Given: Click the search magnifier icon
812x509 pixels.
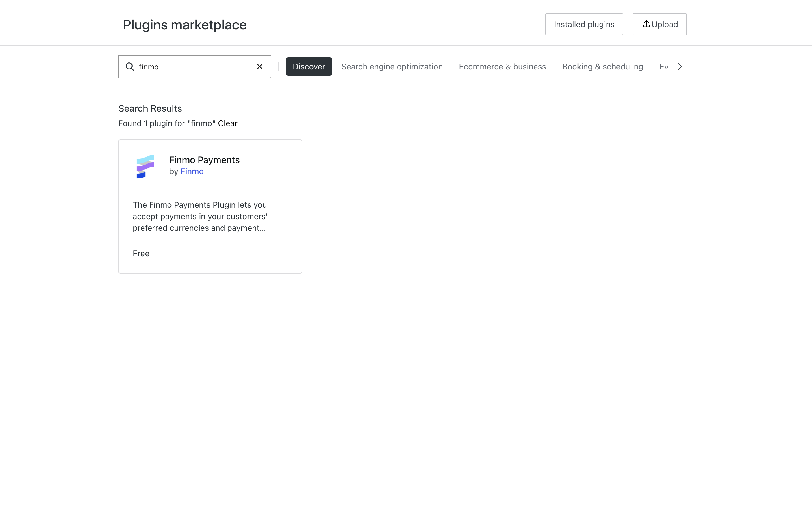Looking at the screenshot, I should (130, 67).
